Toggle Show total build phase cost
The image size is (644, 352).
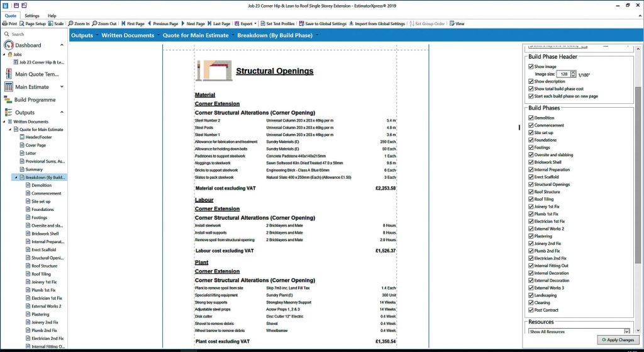(x=531, y=88)
